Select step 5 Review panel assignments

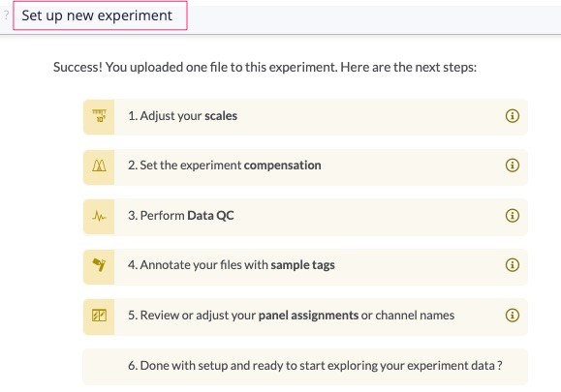pyautogui.click(x=305, y=317)
